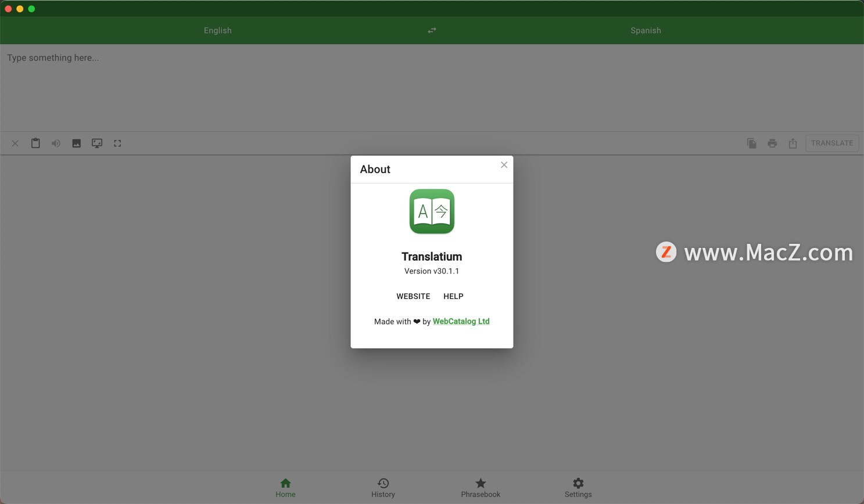Viewport: 864px width, 504px height.
Task: Paste text from clipboard icon
Action: 35,143
